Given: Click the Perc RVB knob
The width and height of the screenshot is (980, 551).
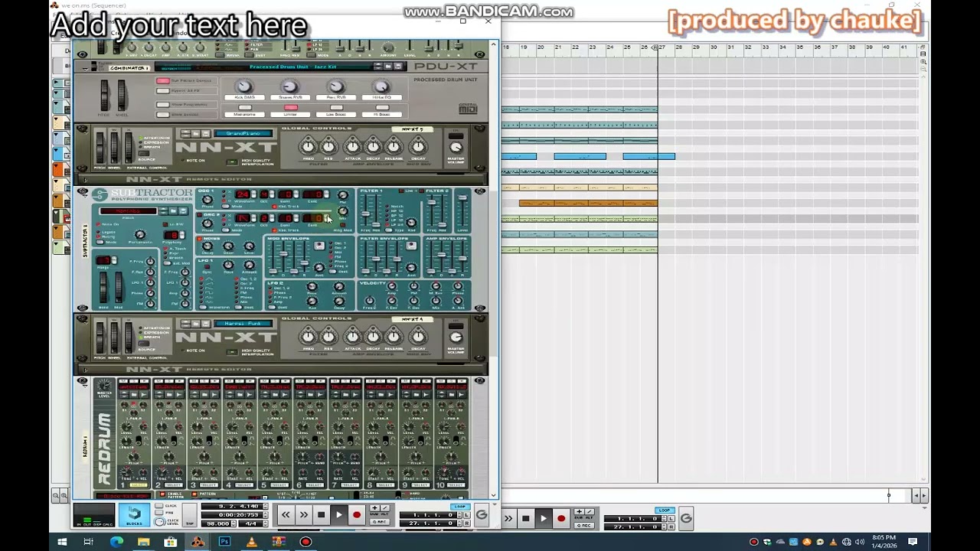Looking at the screenshot, I should pos(336,86).
